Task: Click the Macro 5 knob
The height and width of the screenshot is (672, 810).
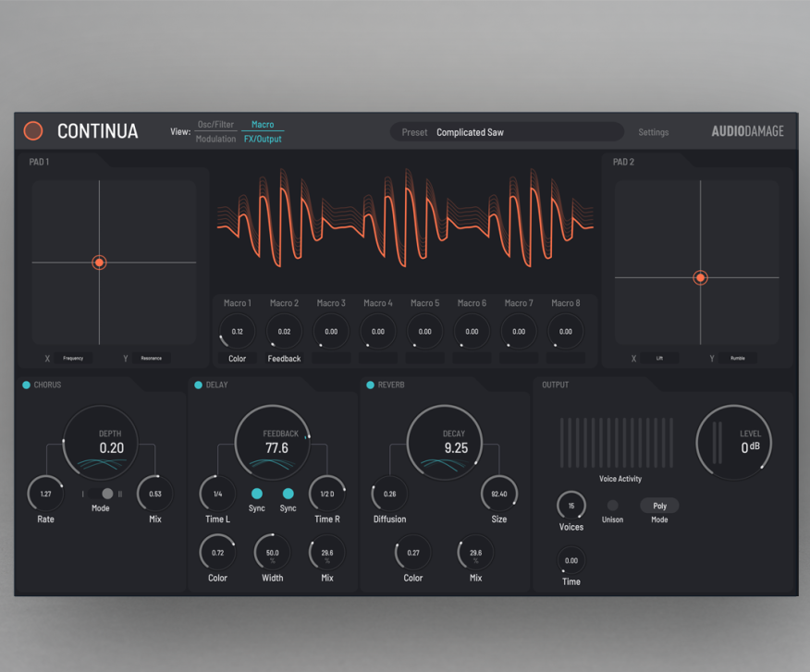Action: (425, 332)
